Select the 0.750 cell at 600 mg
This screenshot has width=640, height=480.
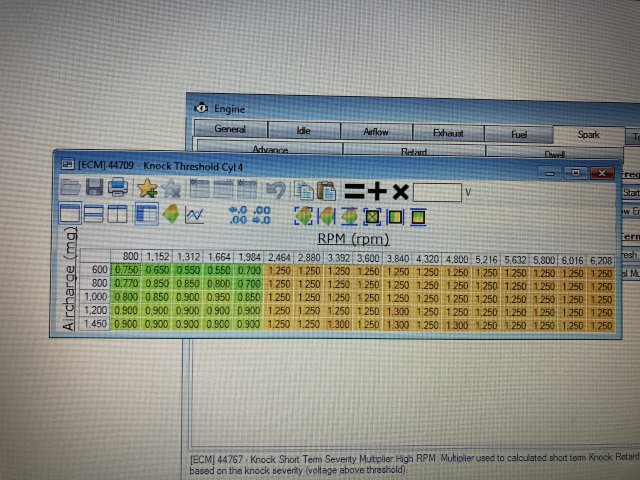126,271
